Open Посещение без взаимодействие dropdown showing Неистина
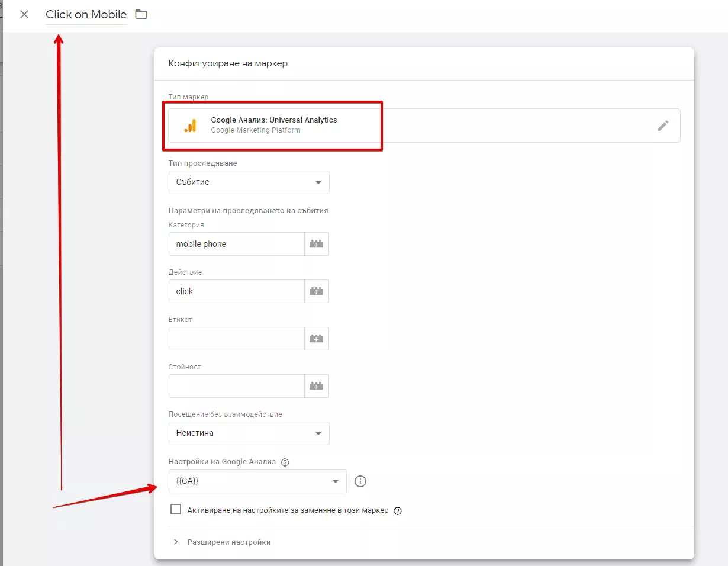 pos(249,433)
